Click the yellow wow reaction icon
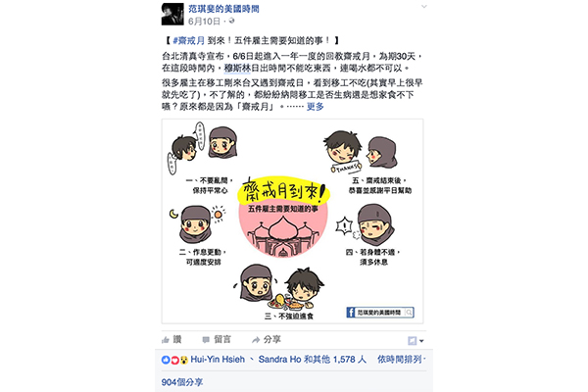Screen dimensions: 588x392 click(x=184, y=360)
